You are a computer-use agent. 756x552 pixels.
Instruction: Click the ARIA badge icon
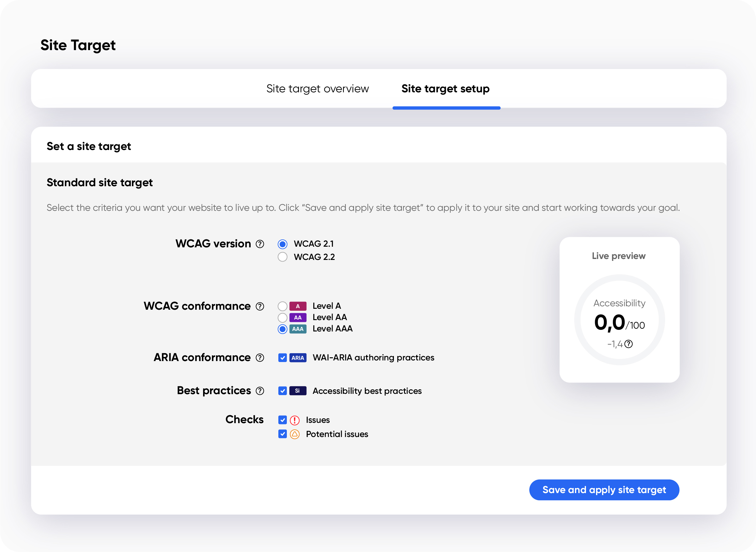pyautogui.click(x=298, y=358)
